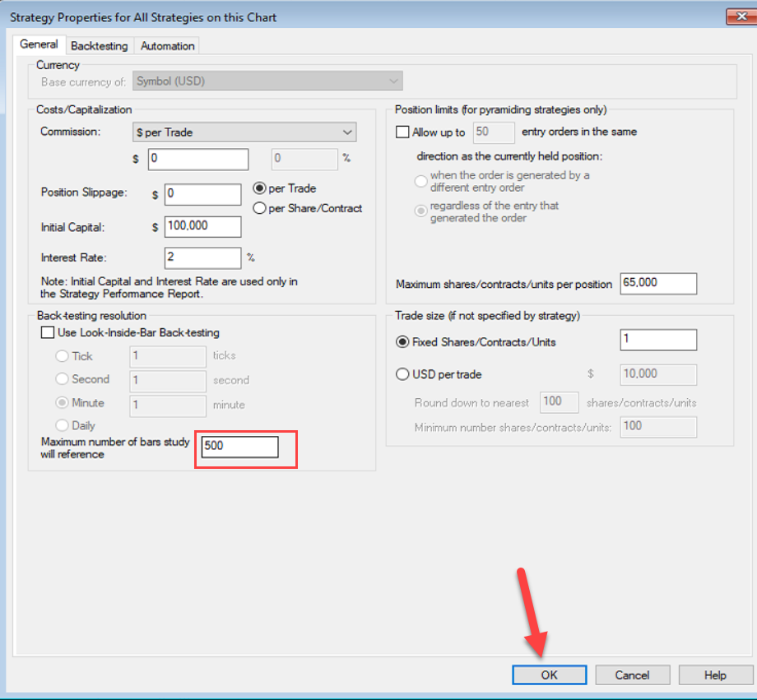Open the Automation tab
This screenshot has width=757, height=700.
167,46
